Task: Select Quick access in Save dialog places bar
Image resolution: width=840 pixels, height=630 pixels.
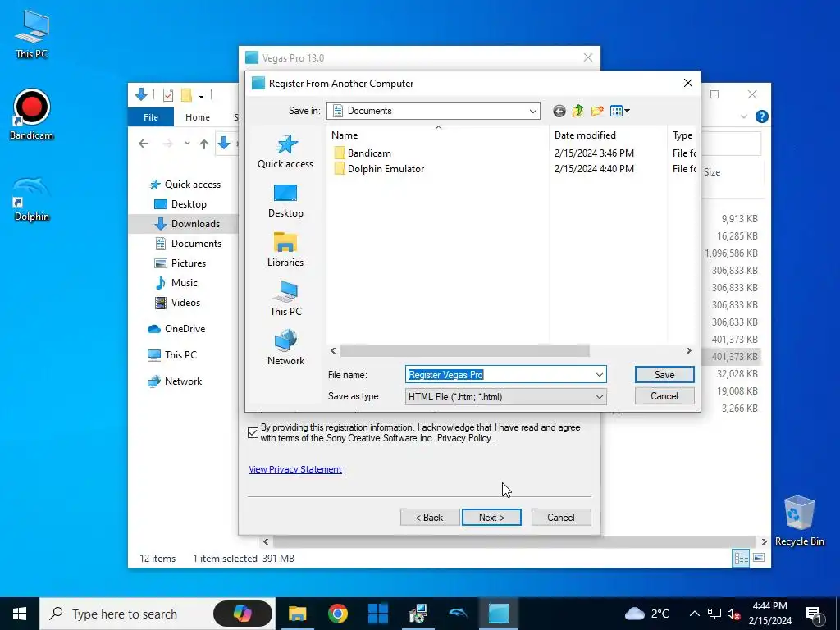Action: coord(285,152)
